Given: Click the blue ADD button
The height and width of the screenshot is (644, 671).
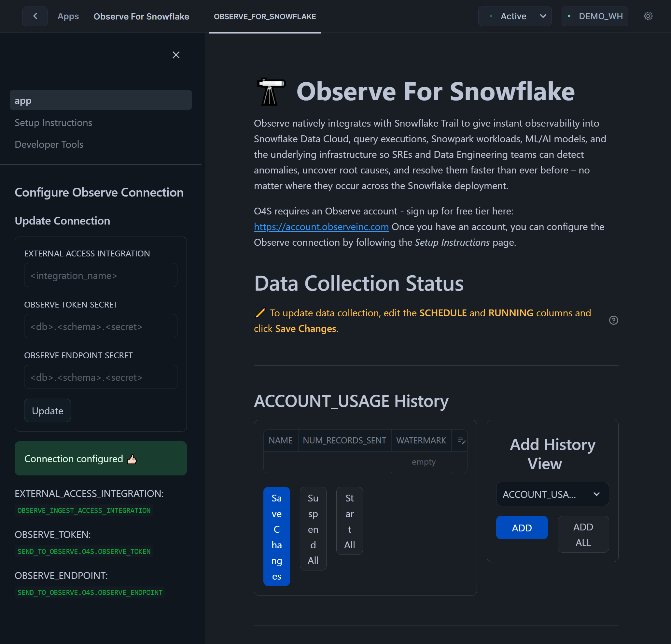Looking at the screenshot, I should point(521,527).
